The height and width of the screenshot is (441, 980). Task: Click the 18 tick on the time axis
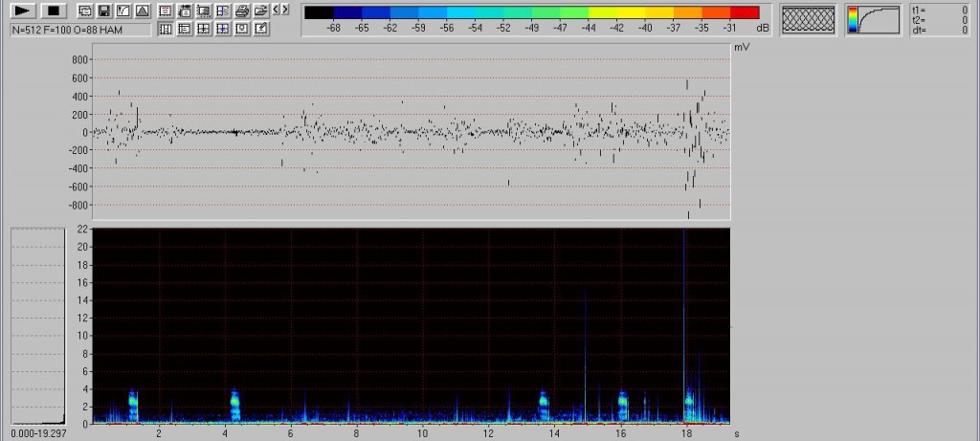click(x=686, y=433)
